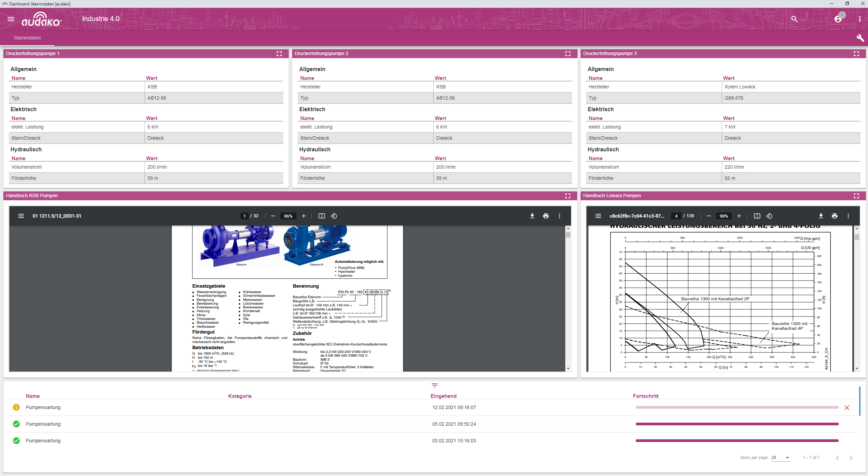Open the navigation hamburger menu
Screen dimensions: 868x476
pyautogui.click(x=11, y=19)
